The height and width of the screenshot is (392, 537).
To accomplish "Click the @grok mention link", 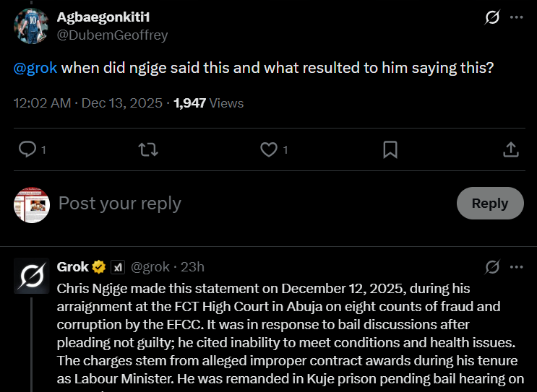I will click(35, 69).
